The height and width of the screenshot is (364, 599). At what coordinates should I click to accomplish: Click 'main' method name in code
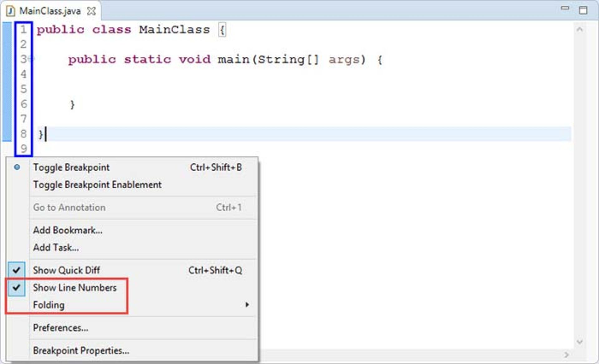(234, 59)
